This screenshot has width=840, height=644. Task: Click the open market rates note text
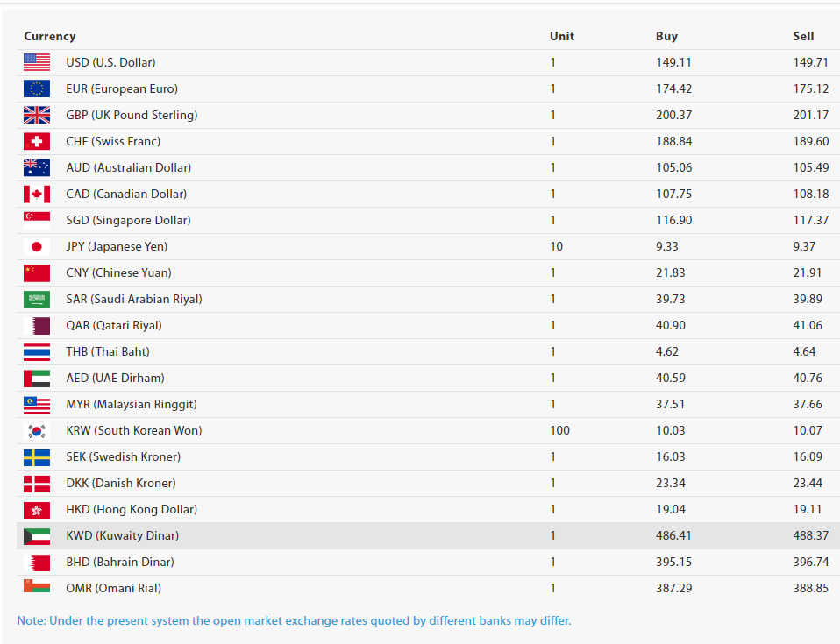pyautogui.click(x=294, y=620)
